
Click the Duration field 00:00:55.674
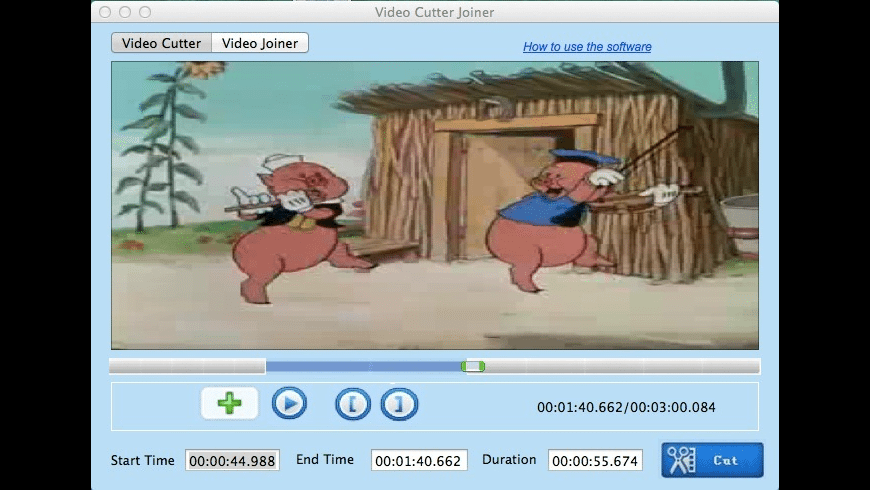595,461
